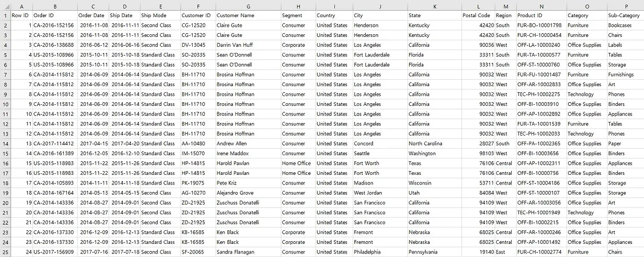Select order date cell 2017-04-15
Image resolution: width=644 pixels, height=257 pixels.
click(94, 144)
